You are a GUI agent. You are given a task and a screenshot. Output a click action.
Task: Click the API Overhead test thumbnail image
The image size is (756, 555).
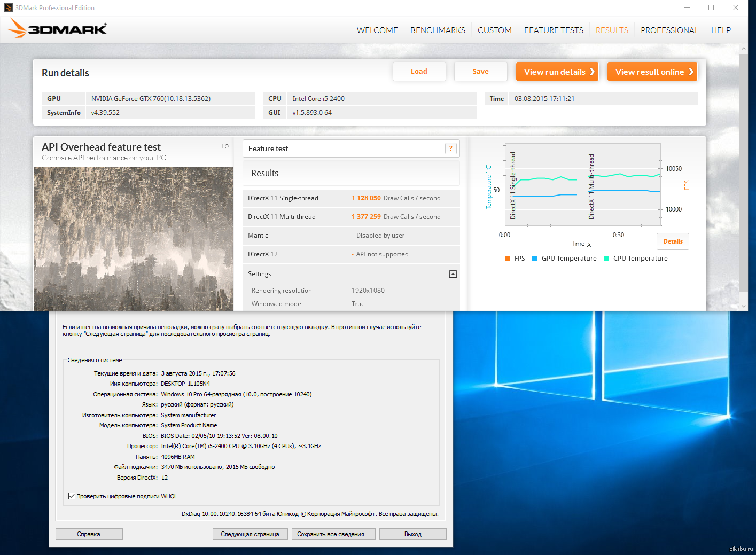134,238
